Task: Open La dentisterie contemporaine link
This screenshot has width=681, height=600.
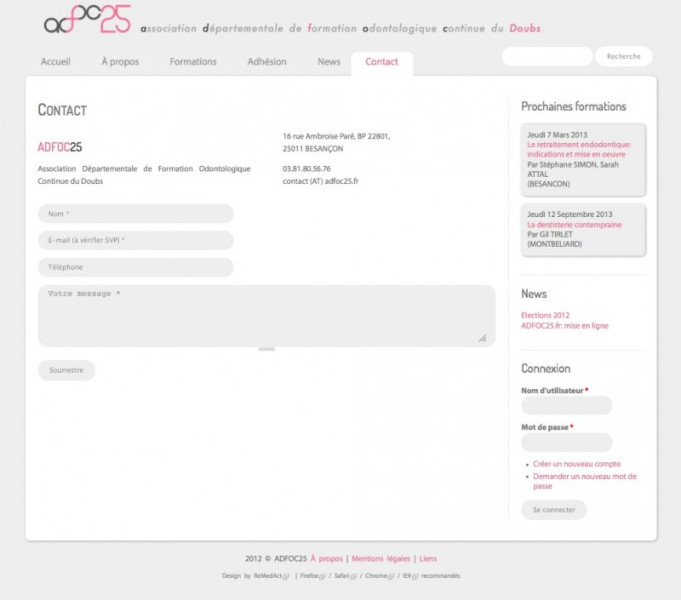Action: tap(574, 225)
